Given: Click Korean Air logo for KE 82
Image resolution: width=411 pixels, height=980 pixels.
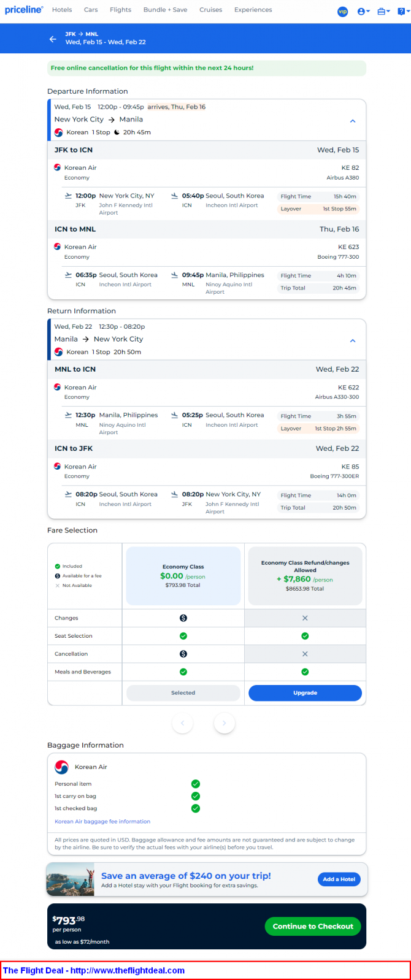Looking at the screenshot, I should pyautogui.click(x=58, y=167).
